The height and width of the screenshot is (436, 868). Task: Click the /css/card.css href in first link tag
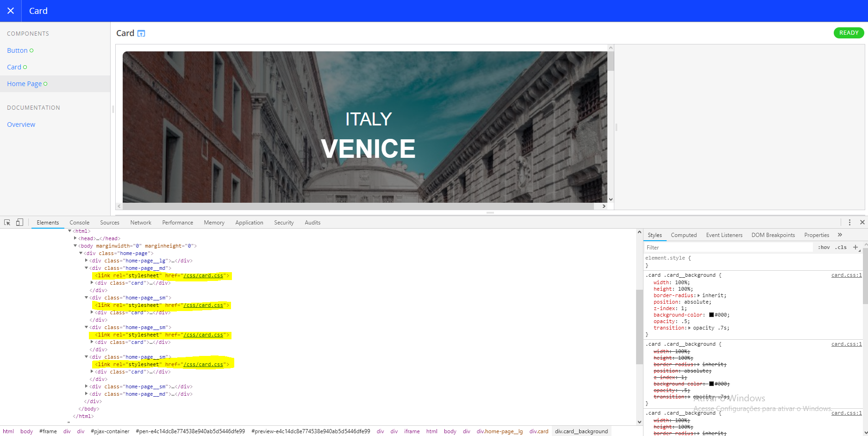(x=204, y=275)
